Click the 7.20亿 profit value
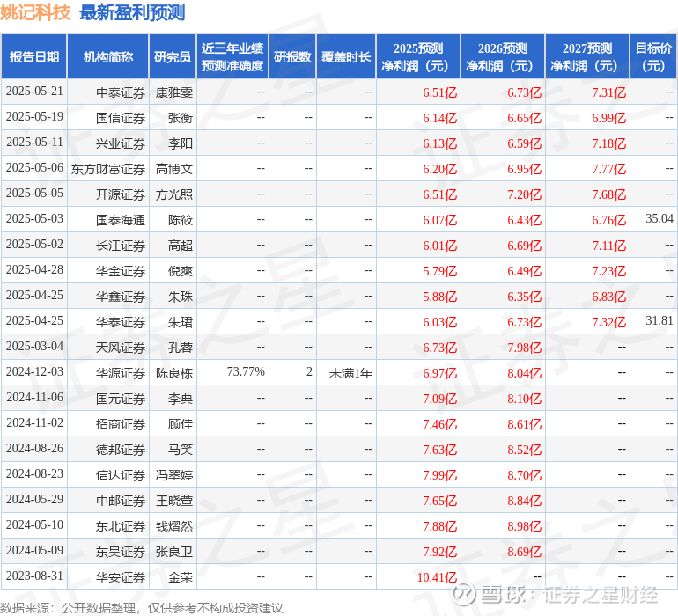The height and width of the screenshot is (616, 678). click(x=525, y=194)
